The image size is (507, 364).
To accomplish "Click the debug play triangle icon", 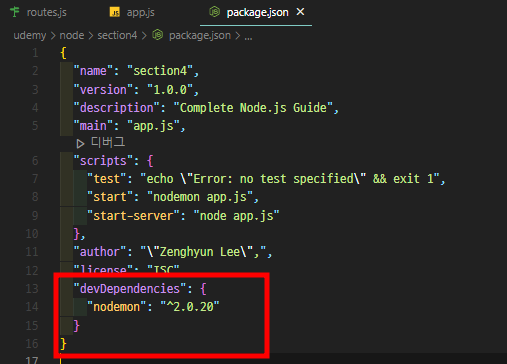I will coord(80,144).
